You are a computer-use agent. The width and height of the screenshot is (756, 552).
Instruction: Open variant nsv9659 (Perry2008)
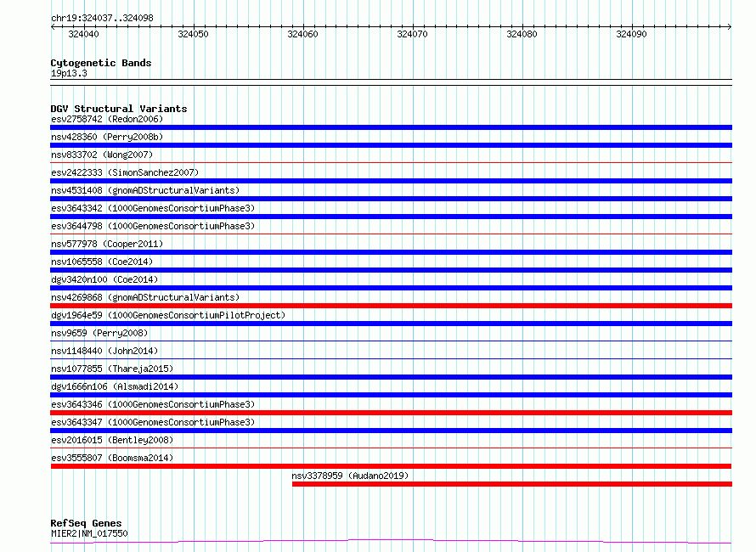click(99, 333)
